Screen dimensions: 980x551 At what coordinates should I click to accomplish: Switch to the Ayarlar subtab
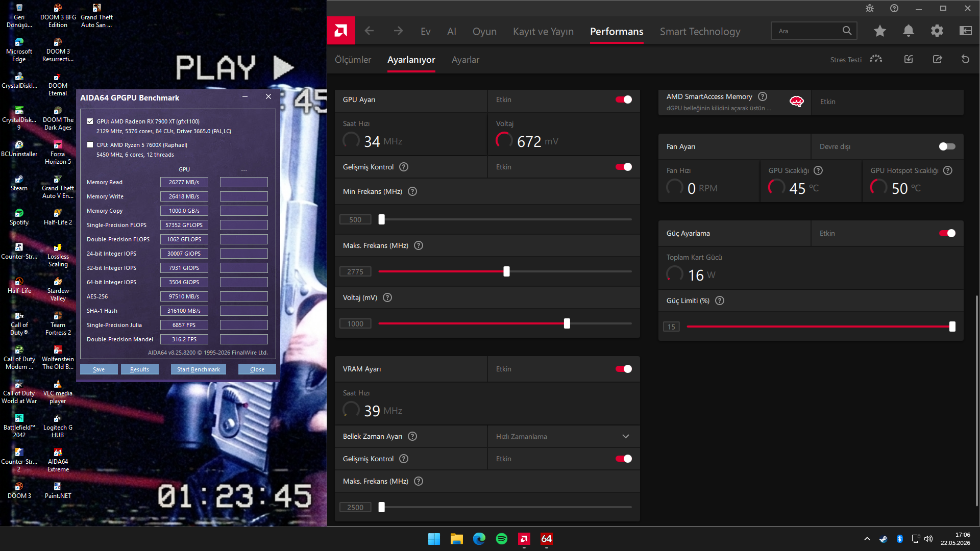465,60
